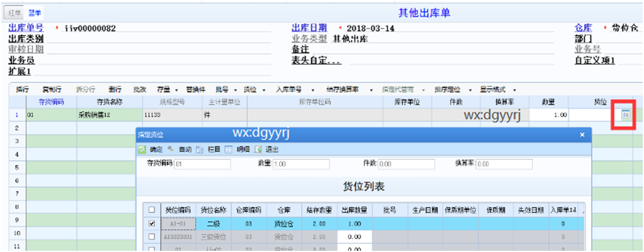
Task: Tick the select-all checkbox in the 货位列表 header
Action: (x=151, y=210)
